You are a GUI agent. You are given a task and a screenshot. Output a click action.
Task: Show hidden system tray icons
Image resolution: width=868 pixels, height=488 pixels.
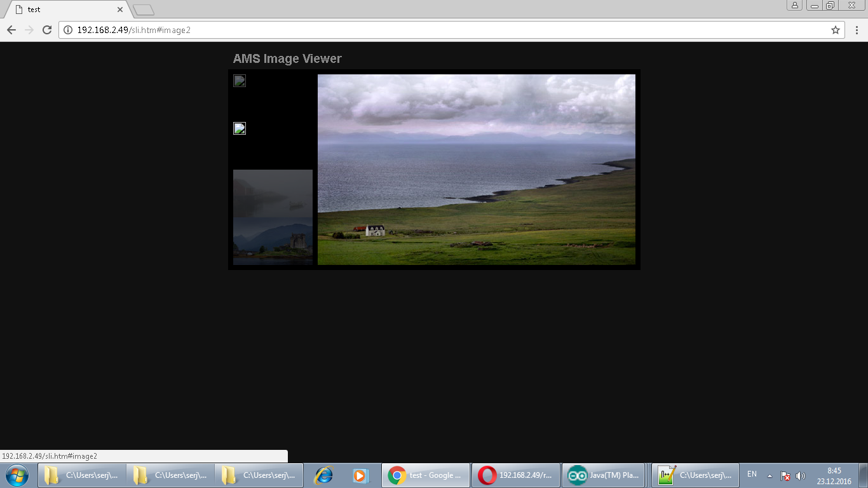click(x=770, y=476)
